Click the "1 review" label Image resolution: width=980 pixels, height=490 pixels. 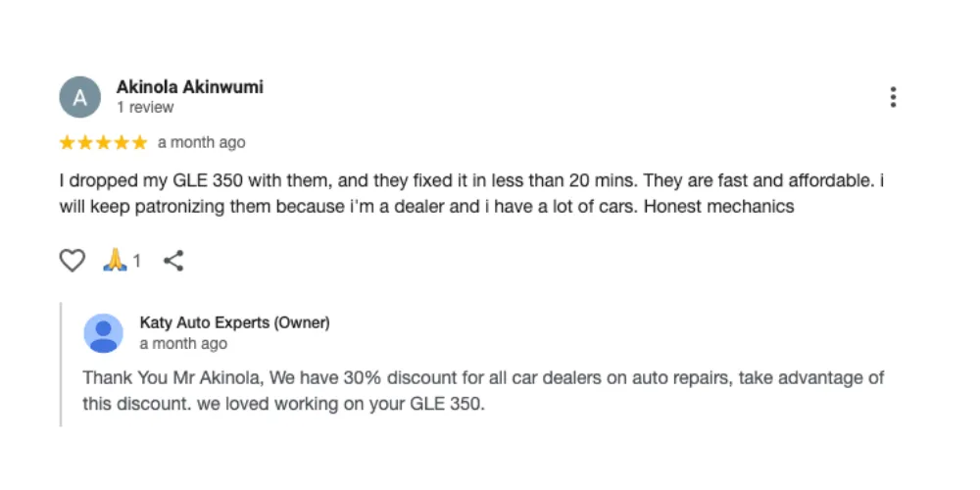click(x=145, y=108)
